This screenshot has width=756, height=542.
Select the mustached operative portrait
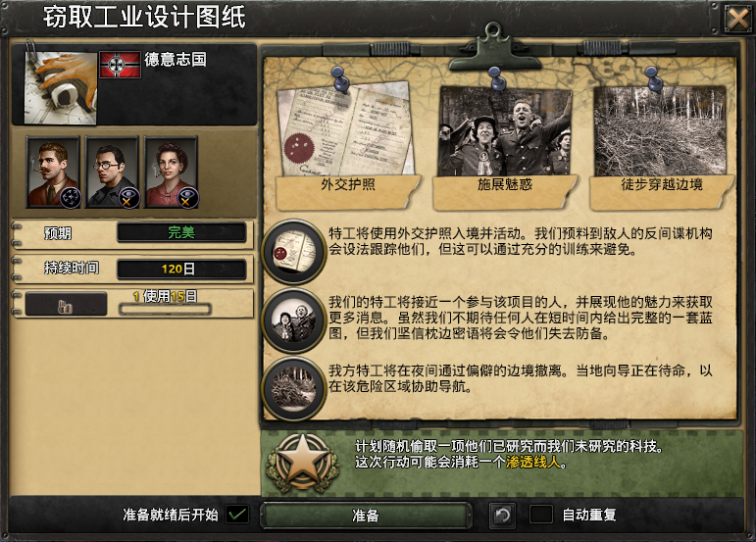coord(53,172)
